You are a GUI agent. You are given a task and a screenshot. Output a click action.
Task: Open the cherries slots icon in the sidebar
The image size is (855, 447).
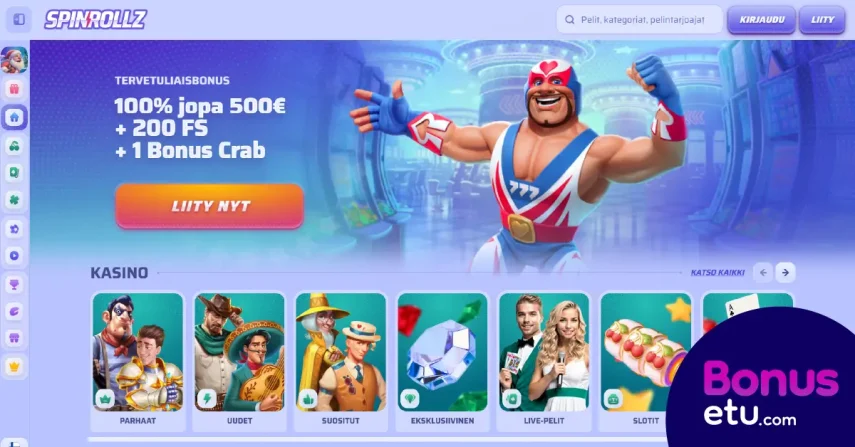tap(14, 146)
